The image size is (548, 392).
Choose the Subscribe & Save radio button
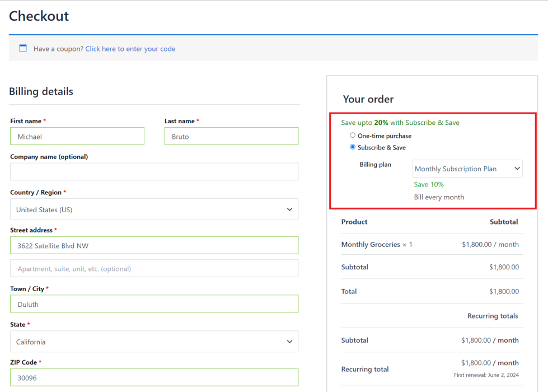pos(353,147)
